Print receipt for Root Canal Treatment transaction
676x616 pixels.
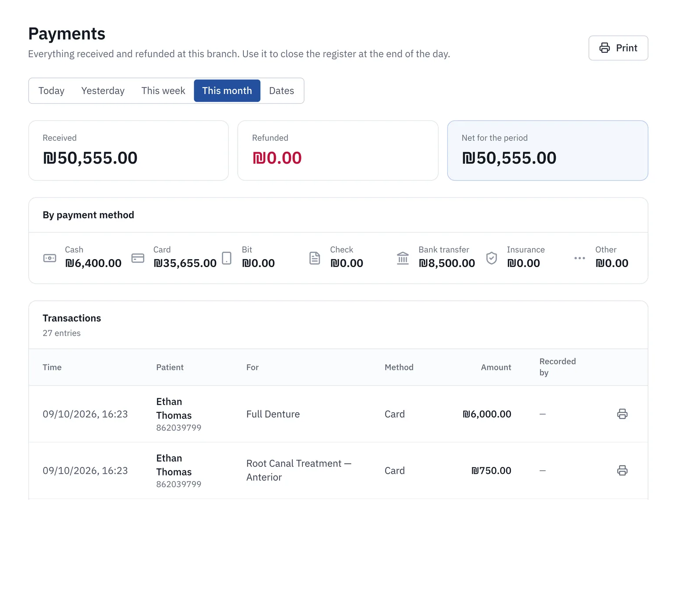[622, 470]
